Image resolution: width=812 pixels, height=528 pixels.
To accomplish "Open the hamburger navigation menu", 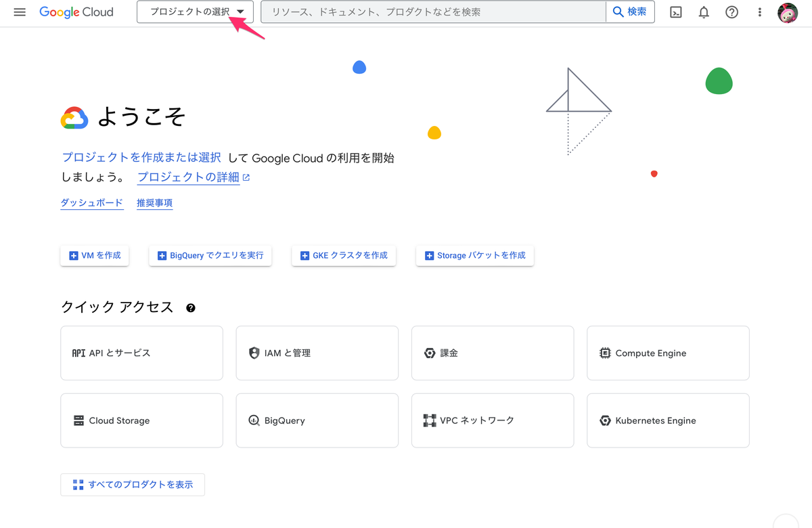I will (x=20, y=12).
